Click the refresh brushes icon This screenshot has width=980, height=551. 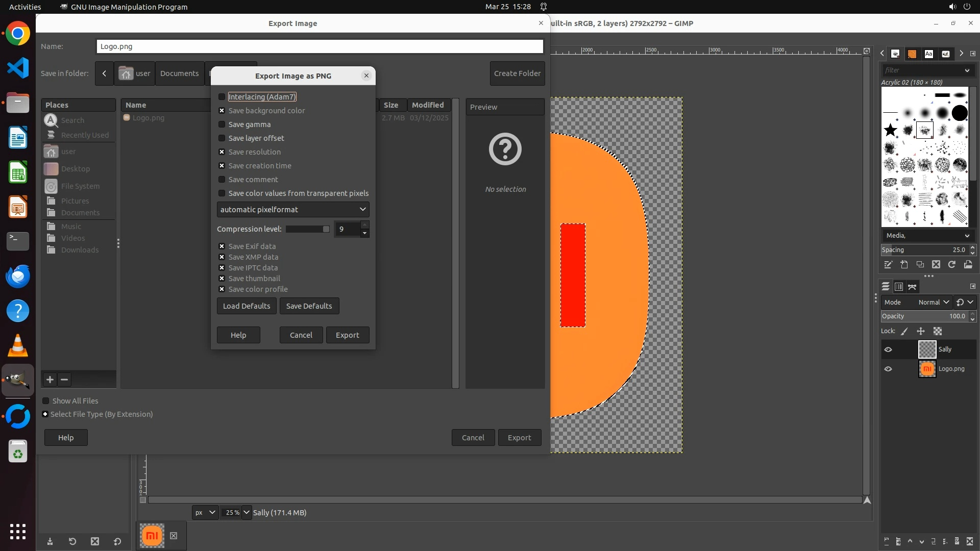[951, 264]
